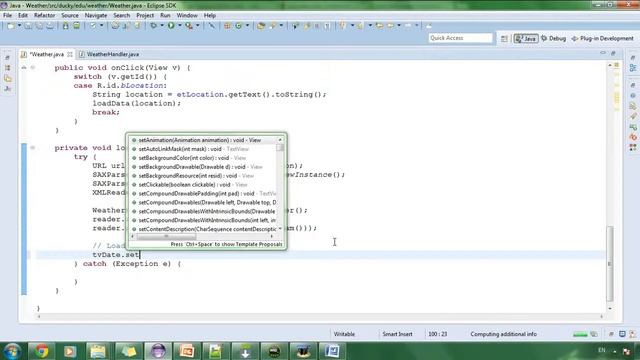Click the Search flashlight toolbar icon
The image size is (640, 360).
[273, 26]
